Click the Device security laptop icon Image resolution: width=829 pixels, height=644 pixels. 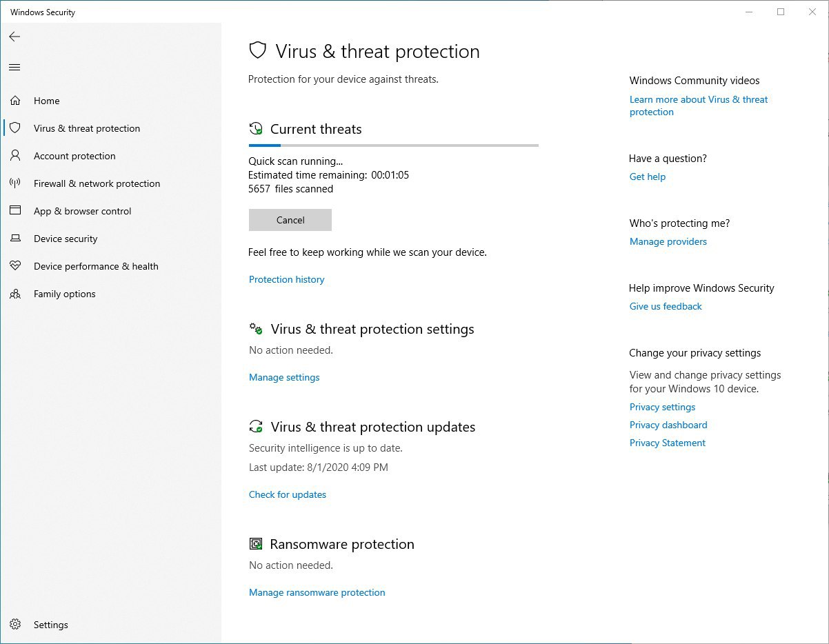15,239
